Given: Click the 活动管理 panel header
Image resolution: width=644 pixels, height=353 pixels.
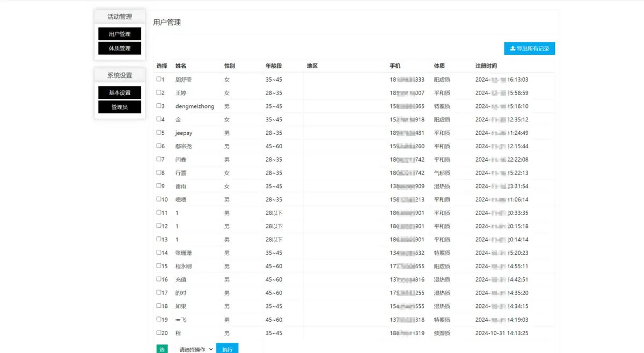Looking at the screenshot, I should pos(120,17).
